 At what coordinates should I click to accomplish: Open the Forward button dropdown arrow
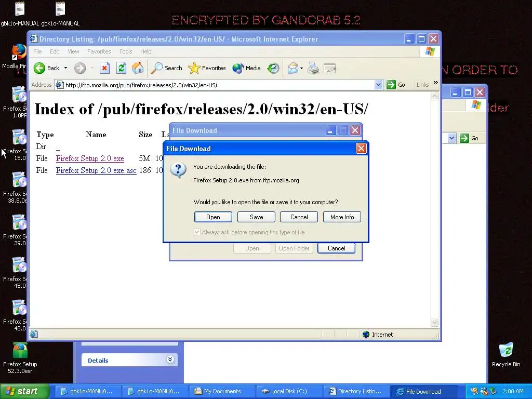point(91,68)
